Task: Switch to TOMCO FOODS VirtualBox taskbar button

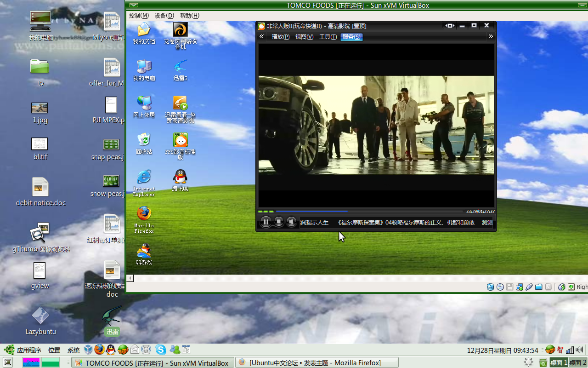Action: pos(153,362)
